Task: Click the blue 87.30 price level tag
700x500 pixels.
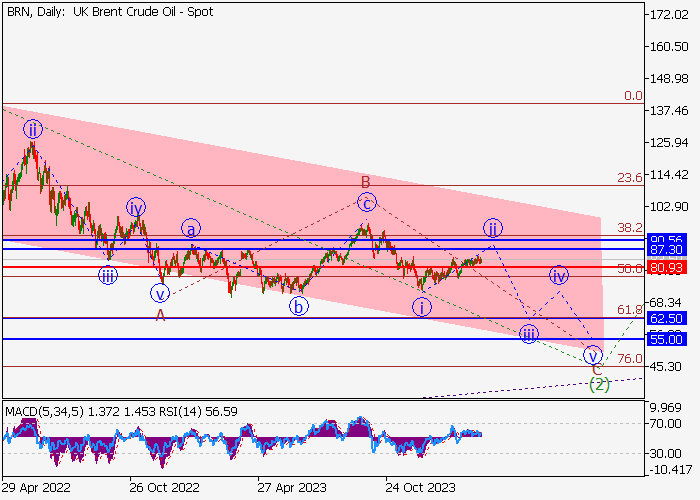Action: [x=666, y=250]
